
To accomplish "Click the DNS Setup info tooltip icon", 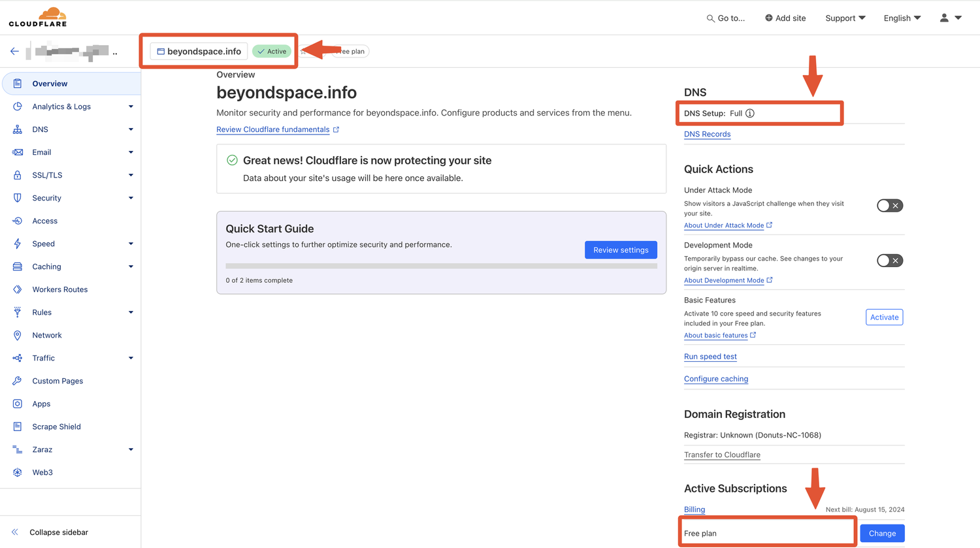I will [x=749, y=112].
